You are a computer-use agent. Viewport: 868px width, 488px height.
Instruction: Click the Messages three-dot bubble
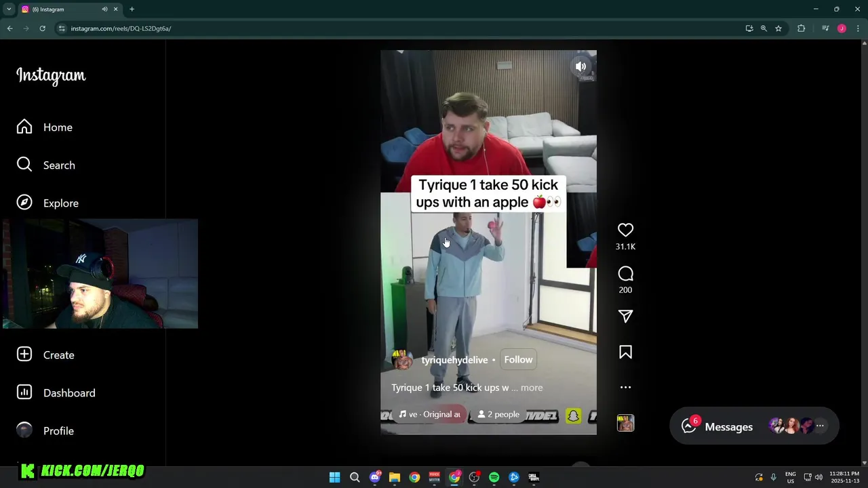[820, 426]
